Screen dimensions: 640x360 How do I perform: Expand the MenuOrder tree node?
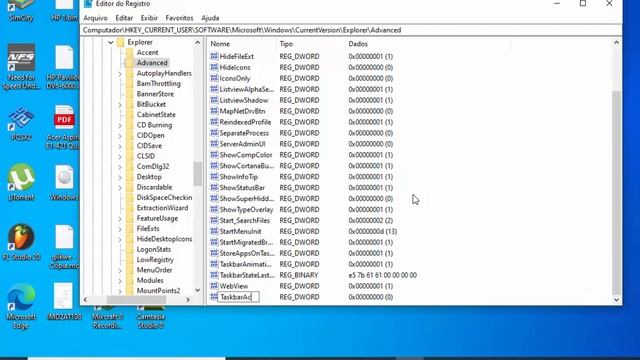[120, 271]
